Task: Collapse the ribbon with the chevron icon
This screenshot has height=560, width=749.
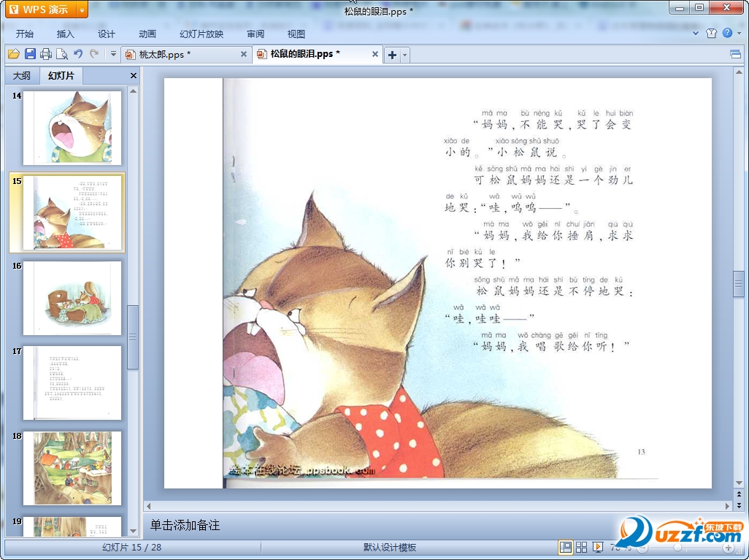Action: (696, 34)
